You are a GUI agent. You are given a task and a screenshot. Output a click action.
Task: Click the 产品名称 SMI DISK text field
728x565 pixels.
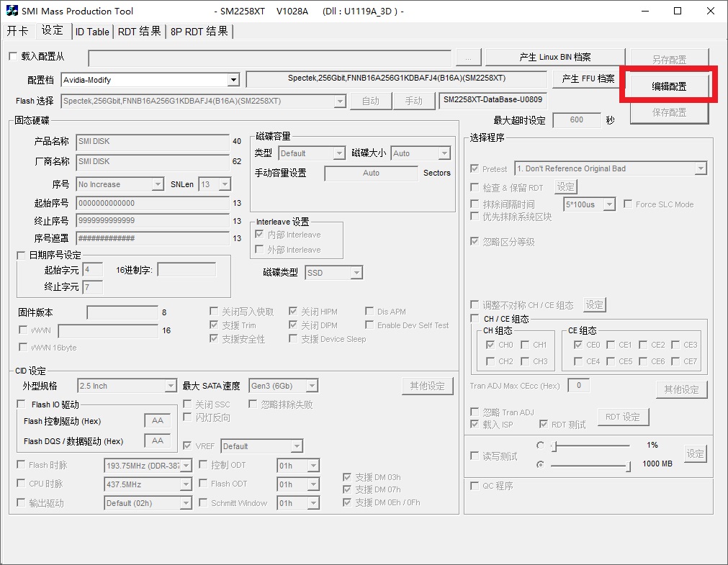click(153, 142)
